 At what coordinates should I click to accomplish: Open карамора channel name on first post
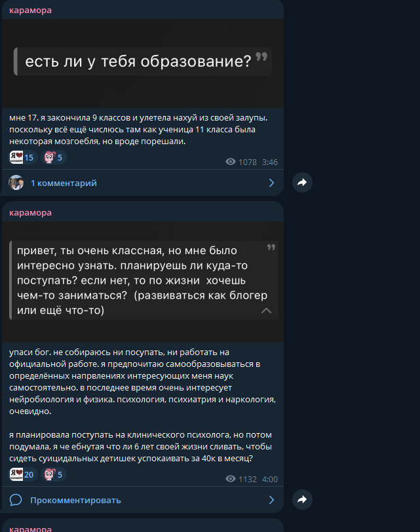(31, 10)
